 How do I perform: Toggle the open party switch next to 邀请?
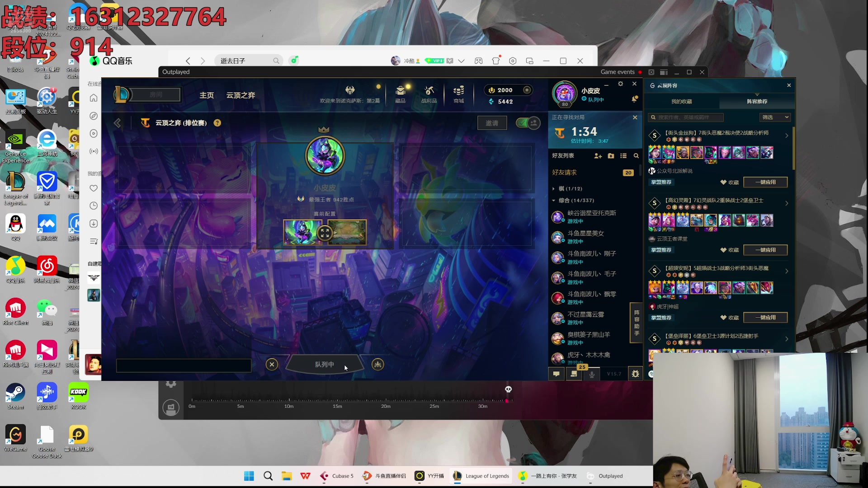pos(528,123)
